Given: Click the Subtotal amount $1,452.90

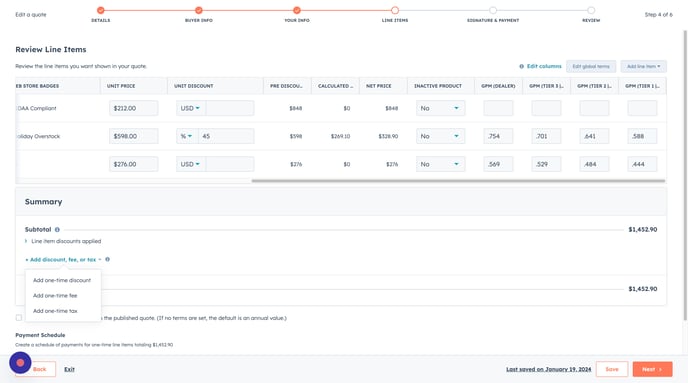Looking at the screenshot, I should tap(643, 229).
